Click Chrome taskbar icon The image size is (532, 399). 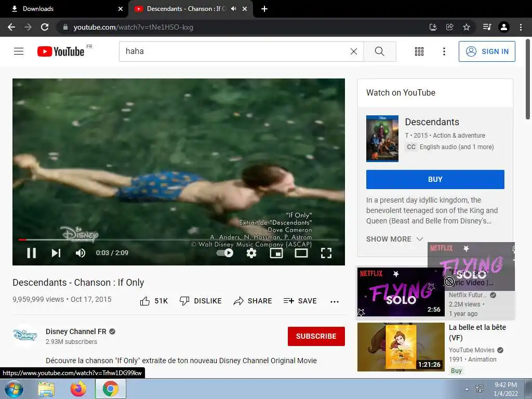[x=110, y=389]
